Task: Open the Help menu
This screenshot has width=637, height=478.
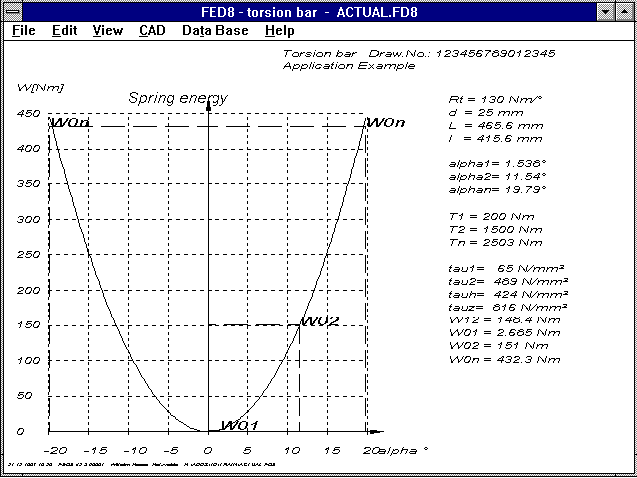Action: click(x=279, y=30)
